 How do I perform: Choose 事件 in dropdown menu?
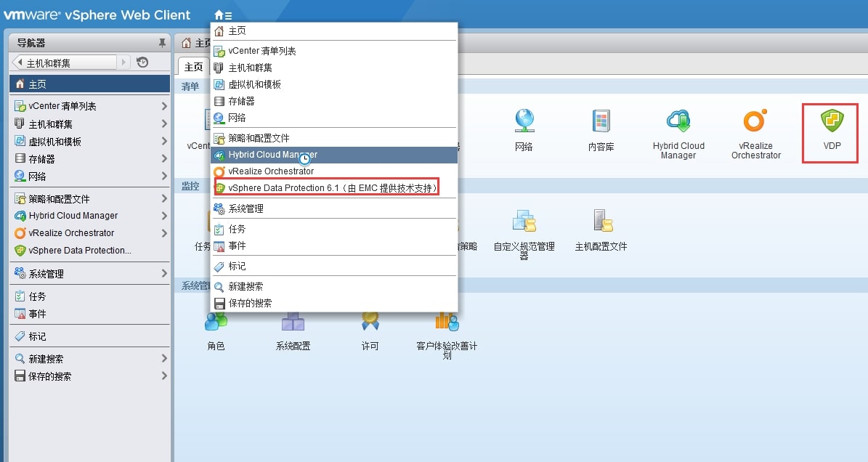pos(334,246)
